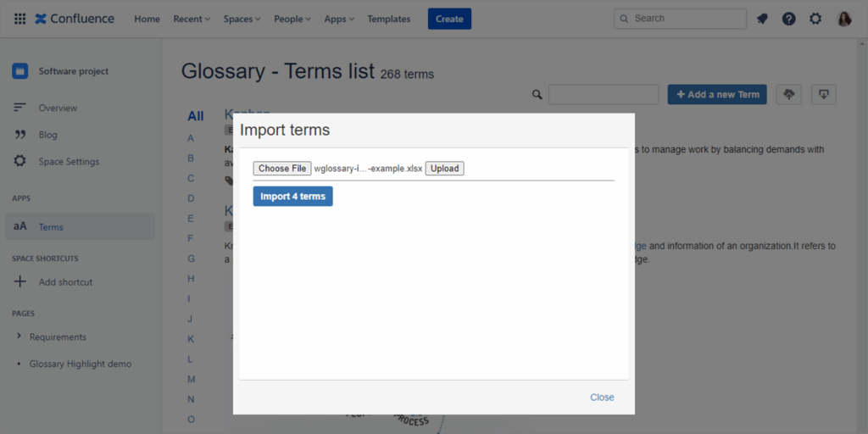Viewport: 868px width, 434px height.
Task: Expand the Requirements page tree item
Action: click(x=19, y=337)
